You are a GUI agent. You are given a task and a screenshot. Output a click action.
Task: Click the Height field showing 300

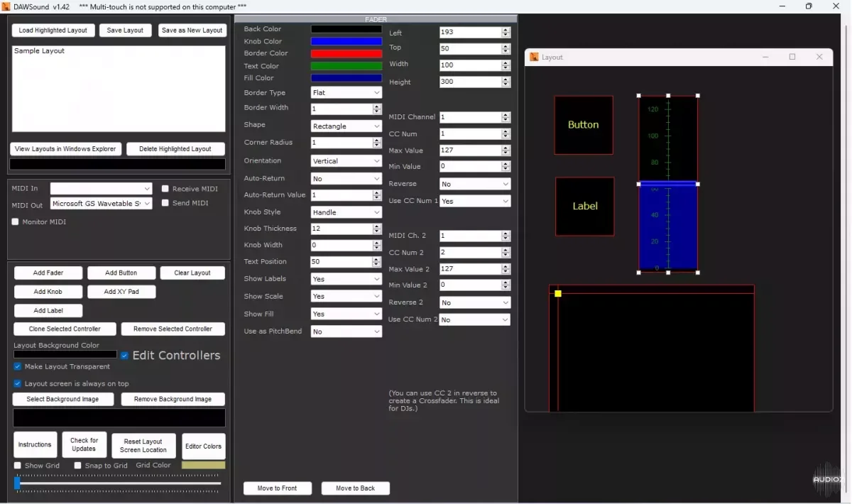tap(471, 82)
